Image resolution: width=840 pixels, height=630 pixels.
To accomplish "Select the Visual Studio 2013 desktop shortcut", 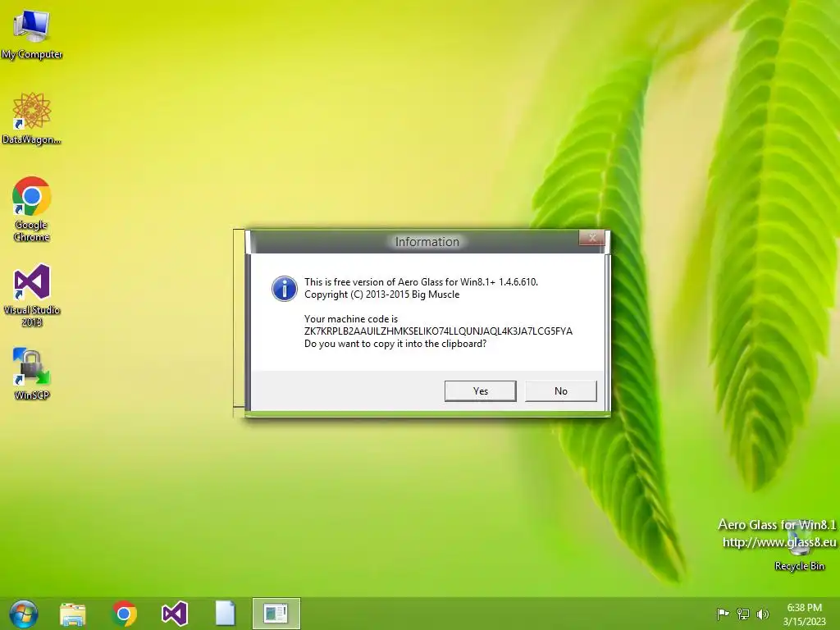I will click(32, 295).
